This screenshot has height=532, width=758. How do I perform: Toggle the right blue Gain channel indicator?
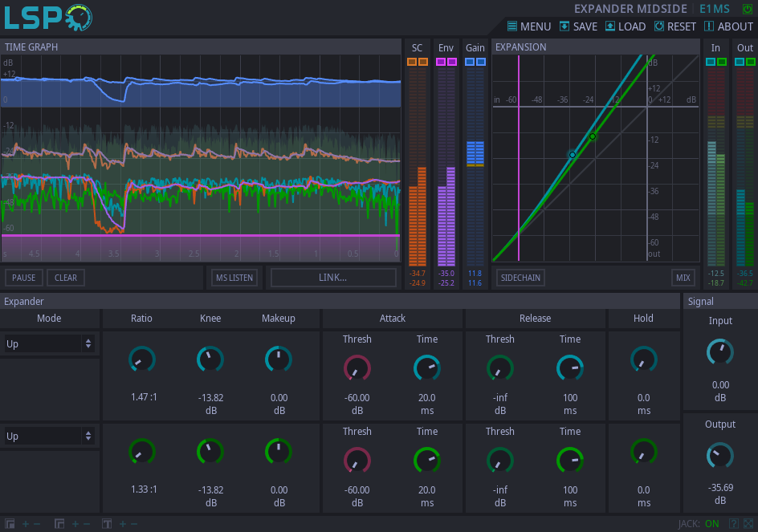tap(480, 62)
